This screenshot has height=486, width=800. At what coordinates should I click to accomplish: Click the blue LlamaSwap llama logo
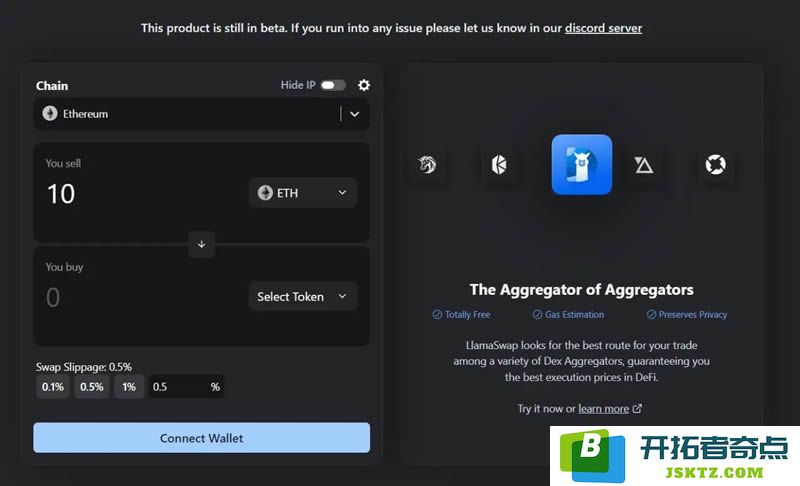(582, 164)
